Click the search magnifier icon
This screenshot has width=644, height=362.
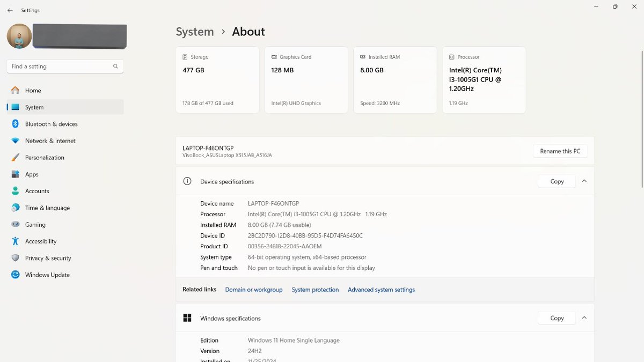click(115, 67)
